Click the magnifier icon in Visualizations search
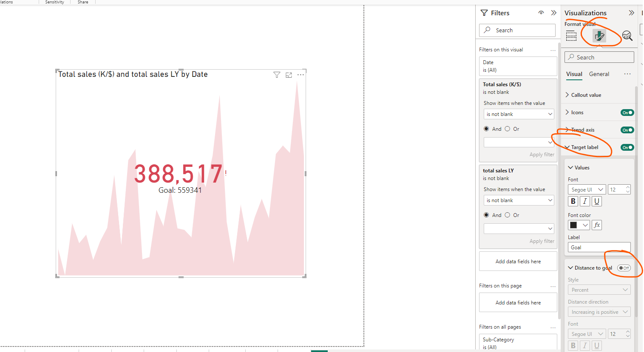644x352 pixels. tap(571, 57)
